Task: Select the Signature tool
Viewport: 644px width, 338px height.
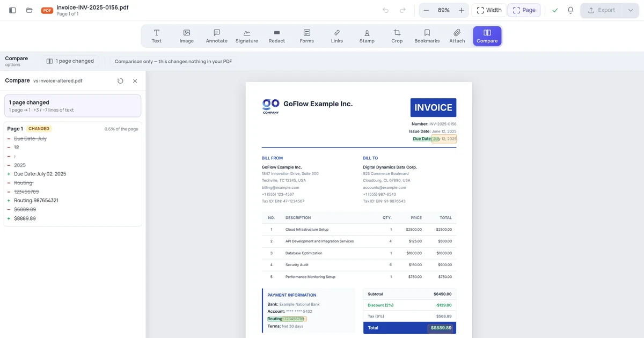Action: tap(247, 36)
